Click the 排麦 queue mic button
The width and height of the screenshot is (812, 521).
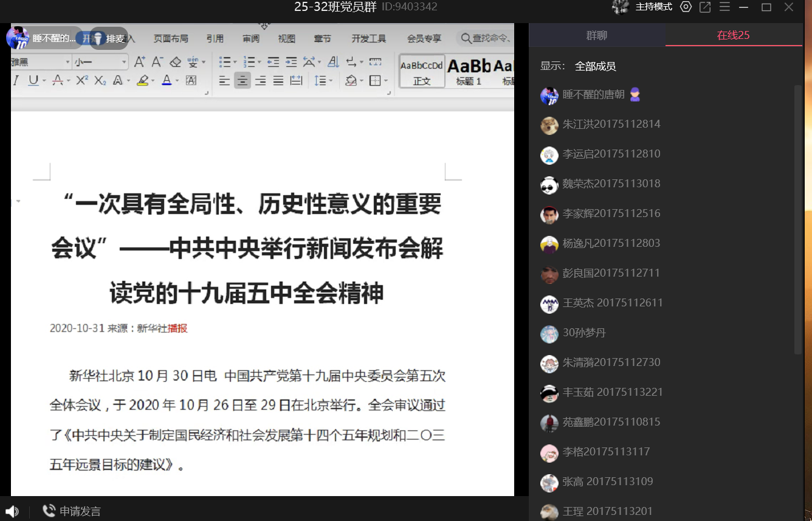click(109, 38)
